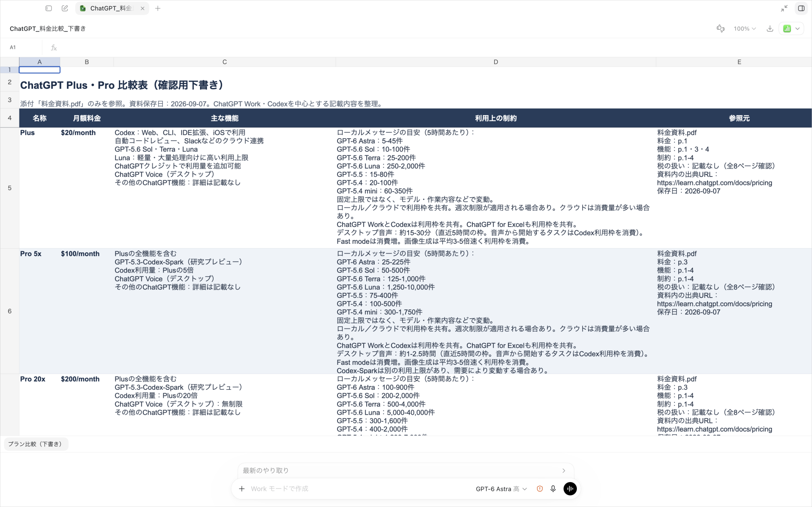Select the $100/month cell
Image resolution: width=812 pixels, height=507 pixels.
point(87,311)
